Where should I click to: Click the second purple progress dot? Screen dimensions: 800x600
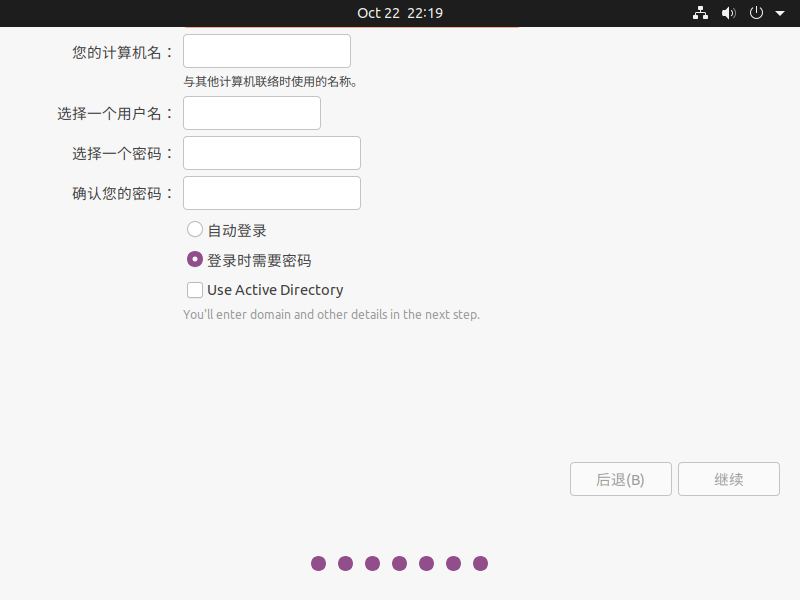(346, 563)
